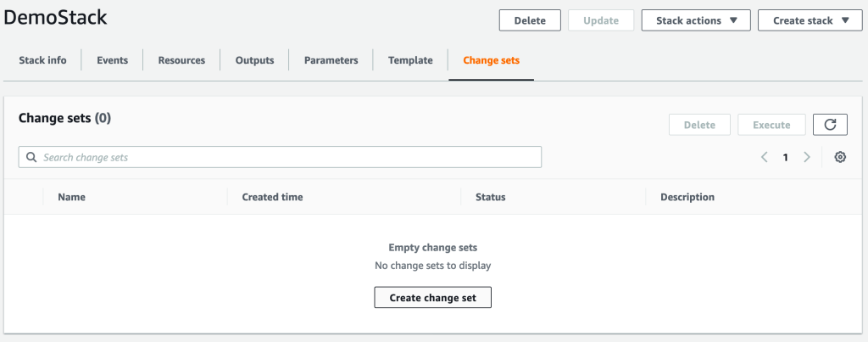Go to the previous page arrow
This screenshot has width=868, height=342.
pyautogui.click(x=765, y=157)
